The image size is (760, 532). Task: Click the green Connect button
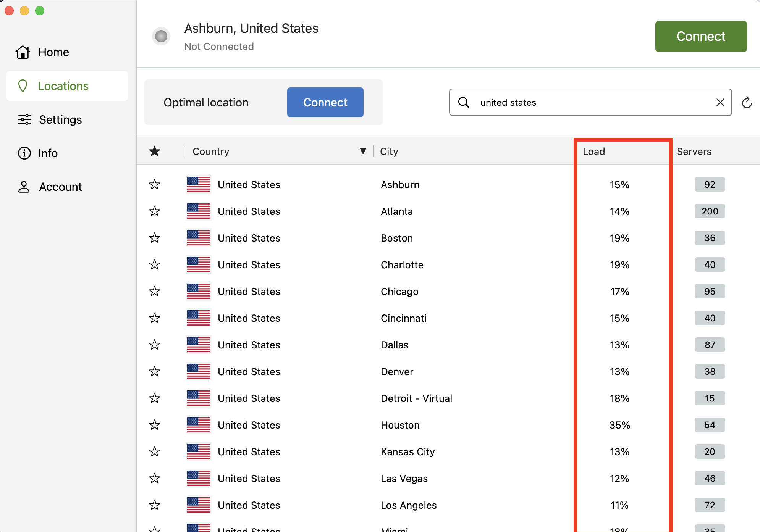point(701,36)
